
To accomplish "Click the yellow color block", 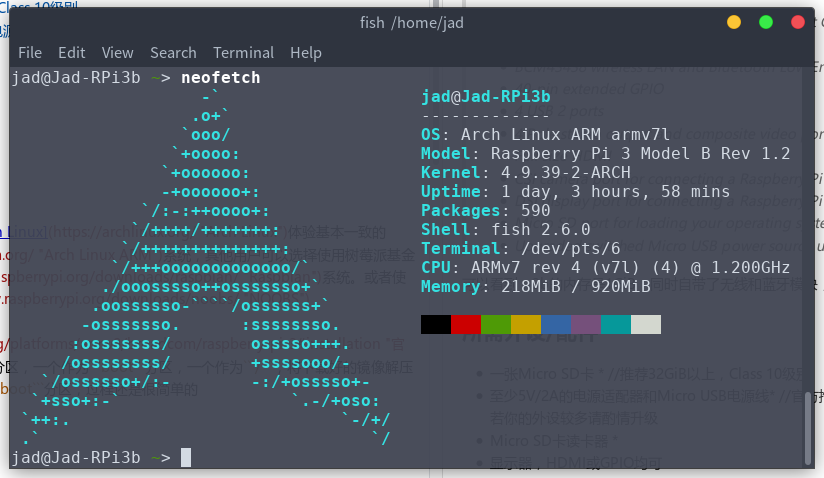I will [x=526, y=324].
